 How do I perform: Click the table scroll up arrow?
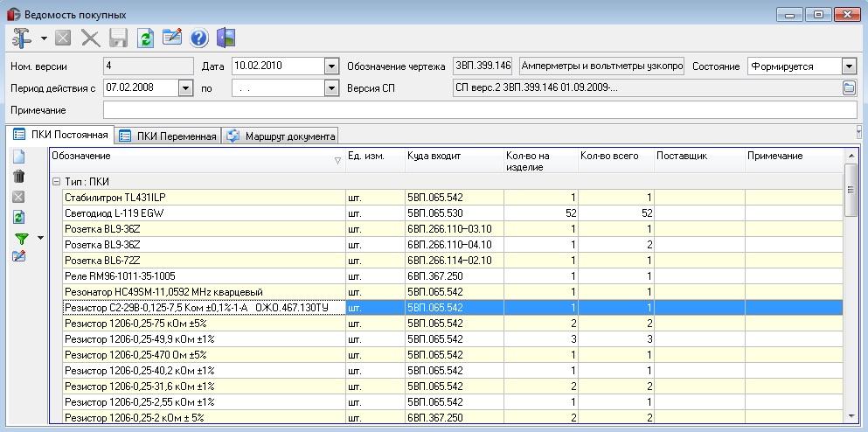851,157
